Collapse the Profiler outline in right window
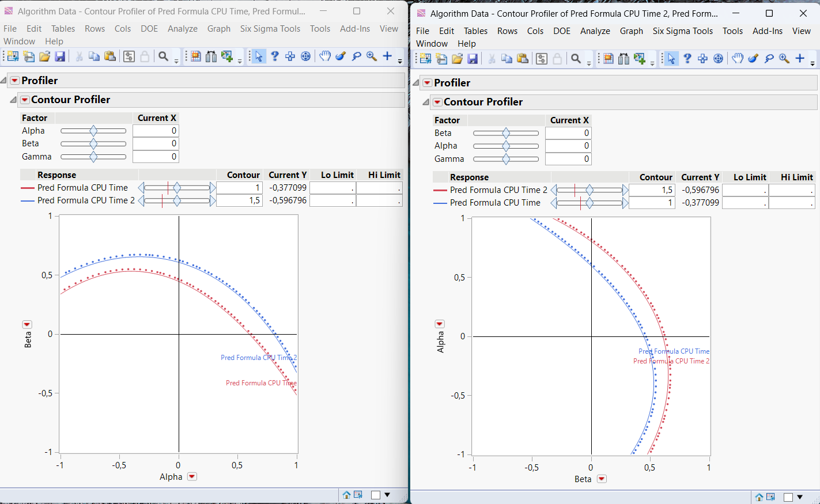820x504 pixels. (417, 82)
